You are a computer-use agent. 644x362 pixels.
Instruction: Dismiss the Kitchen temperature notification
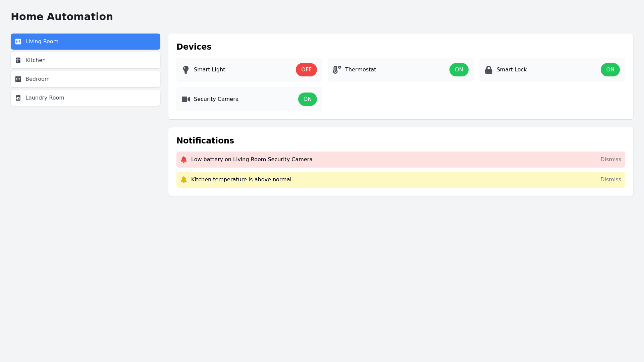(x=610, y=180)
